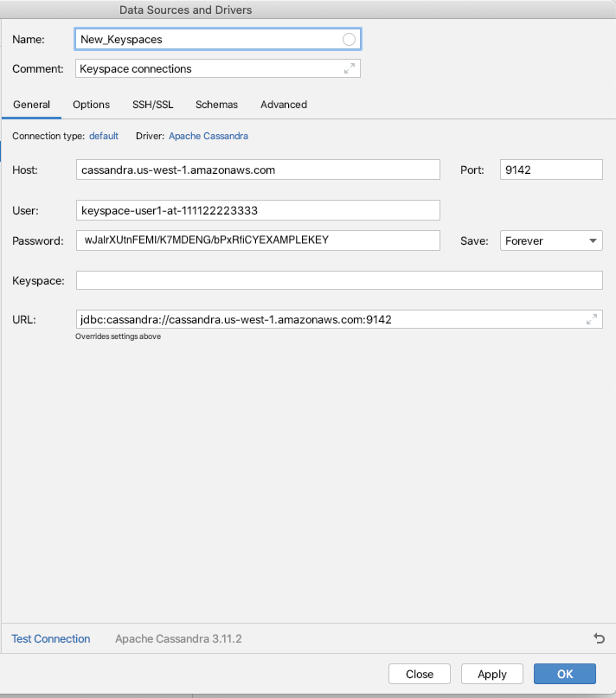The image size is (616, 698).
Task: Focus the empty Keyspace field
Action: (339, 280)
